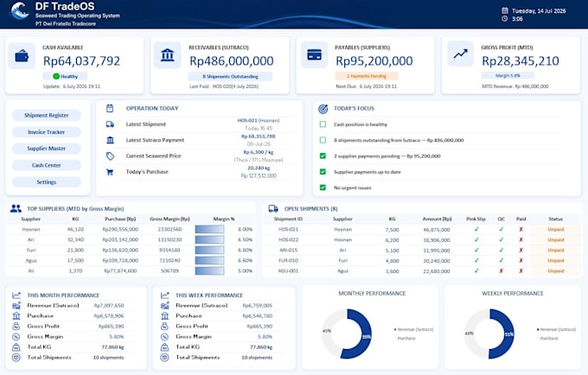Click the bank icon for Latest Sutraco Payment
The height and width of the screenshot is (375, 588).
point(110,140)
